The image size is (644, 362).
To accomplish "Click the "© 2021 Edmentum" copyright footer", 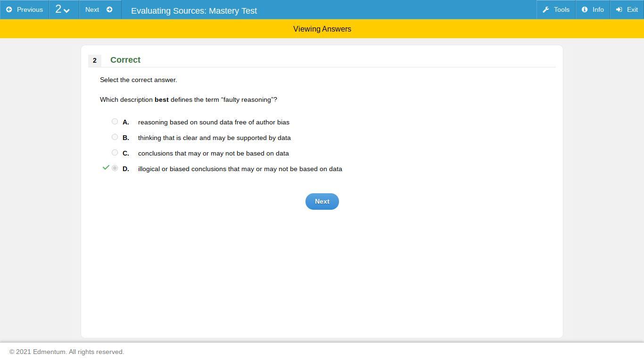I will 67,352.
